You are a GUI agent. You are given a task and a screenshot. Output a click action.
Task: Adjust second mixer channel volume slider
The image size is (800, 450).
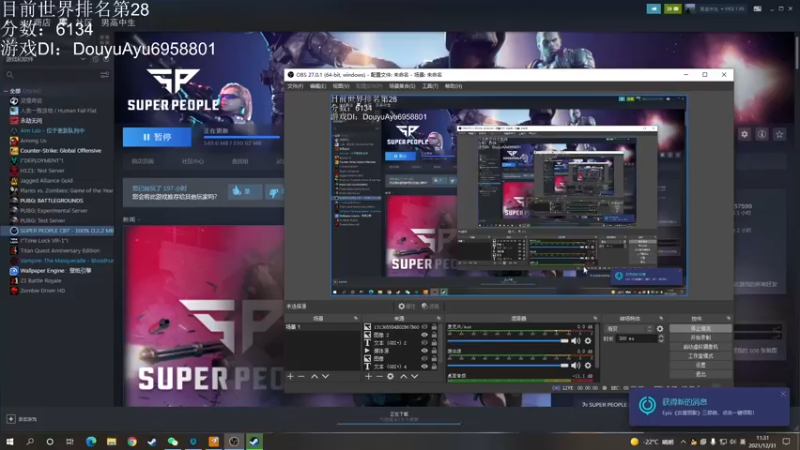click(x=508, y=365)
